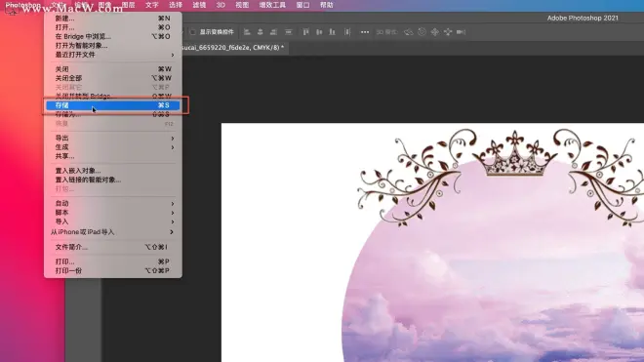This screenshot has width=644, height=362.
Task: Choose 置入嵌入对象... menu entry
Action: pos(113,171)
